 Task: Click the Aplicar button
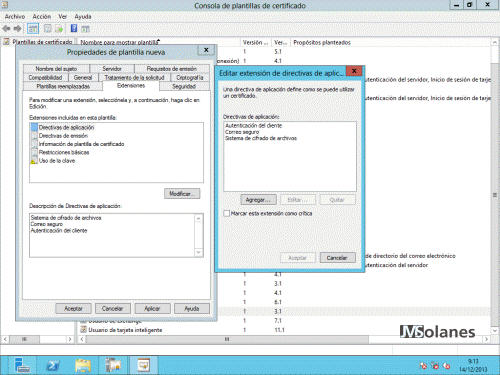click(x=152, y=309)
